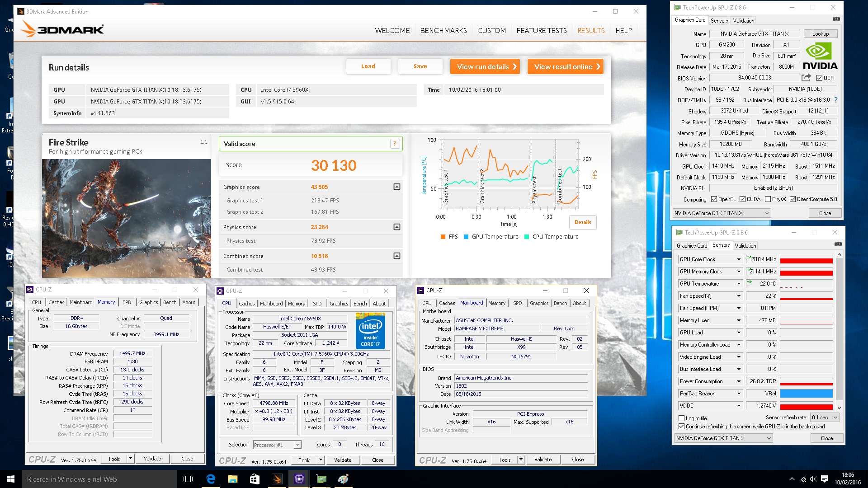Click the Save button in Run details
Image resolution: width=868 pixels, height=488 pixels.
click(420, 66)
